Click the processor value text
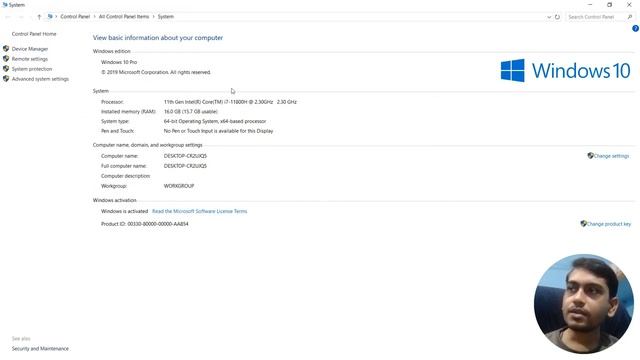Viewport: 640px width, 360px height. (x=230, y=102)
